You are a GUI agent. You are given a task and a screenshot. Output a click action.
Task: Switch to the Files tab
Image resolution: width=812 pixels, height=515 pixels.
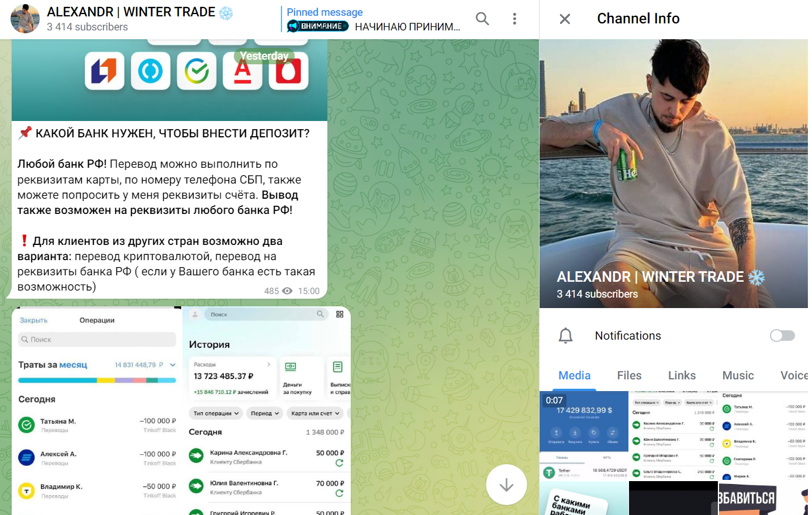pos(629,375)
